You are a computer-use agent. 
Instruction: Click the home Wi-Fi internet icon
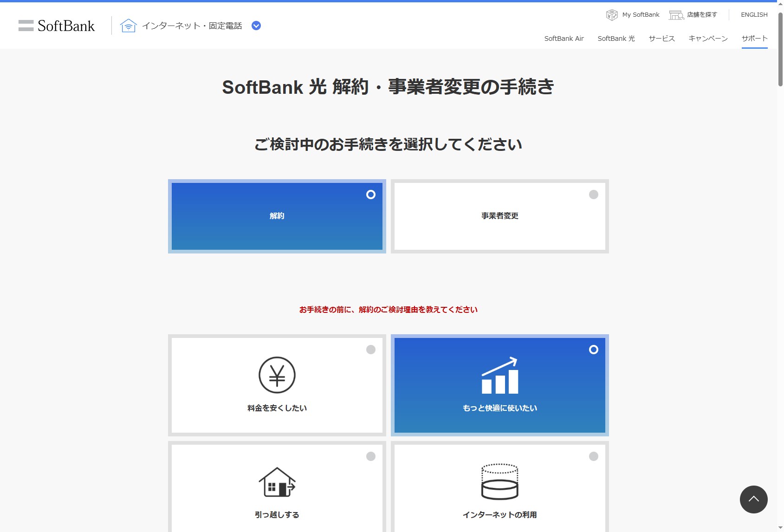pos(128,26)
